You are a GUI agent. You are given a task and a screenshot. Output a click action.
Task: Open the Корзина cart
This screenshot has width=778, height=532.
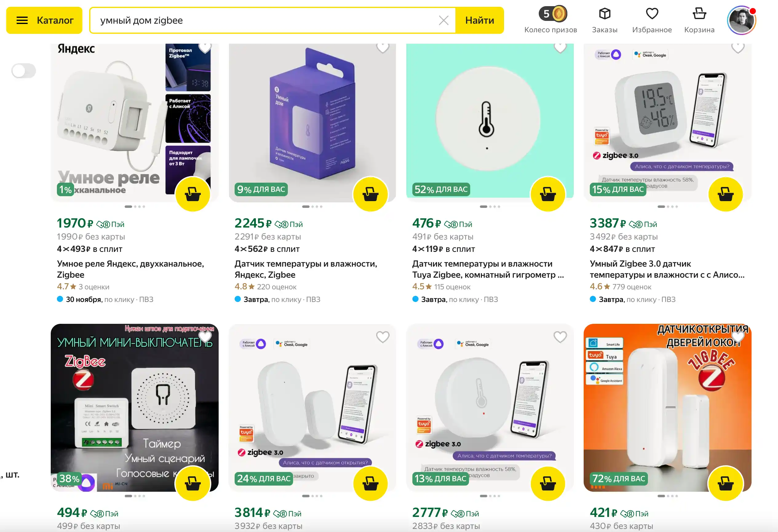coord(699,20)
